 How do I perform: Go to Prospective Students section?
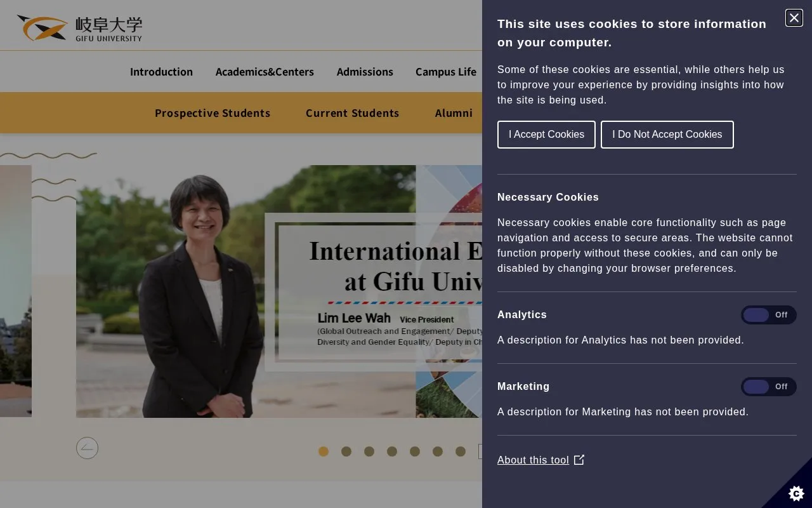213,113
